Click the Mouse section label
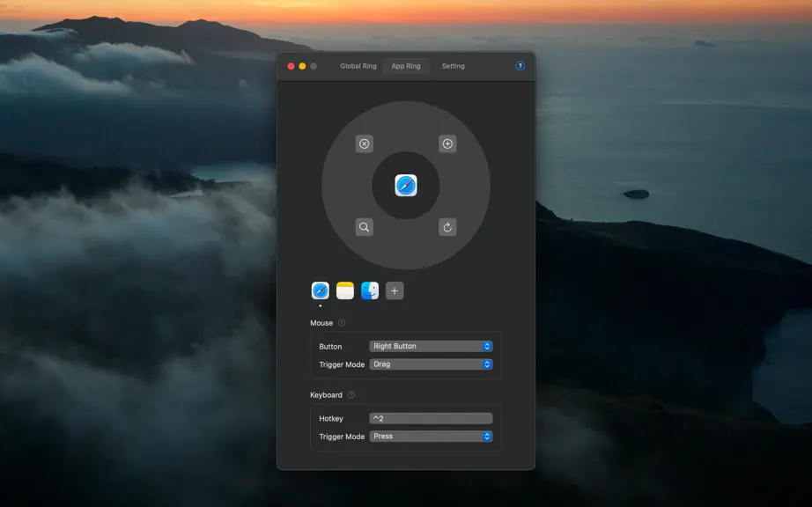The image size is (812, 507). [x=321, y=323]
